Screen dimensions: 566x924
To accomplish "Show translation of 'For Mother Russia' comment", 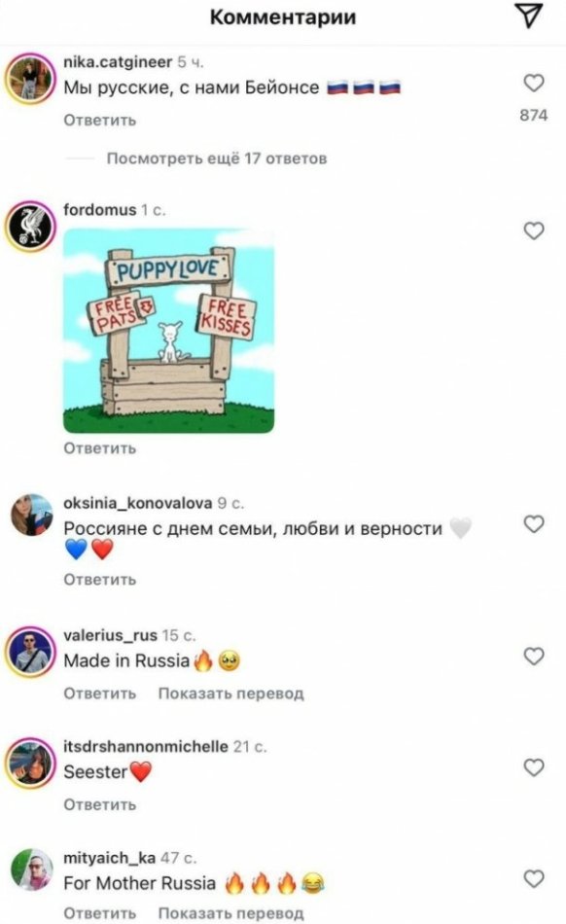I will pos(230,913).
